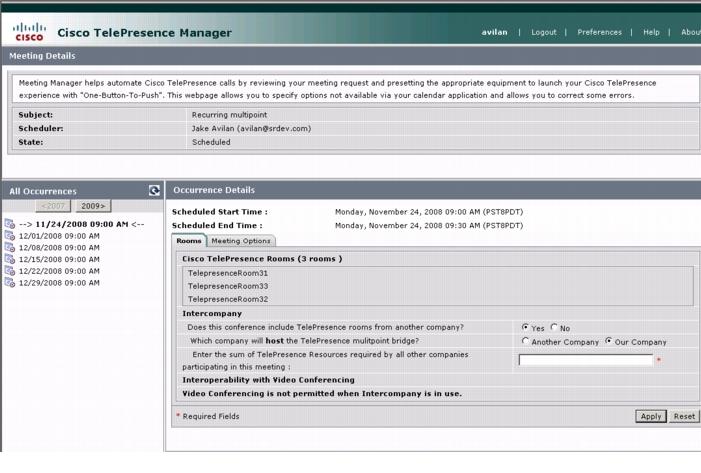Viewport: 701px width, 473px height.
Task: Select the 11/24/2008 09:00 AM occurrence
Action: 81,224
